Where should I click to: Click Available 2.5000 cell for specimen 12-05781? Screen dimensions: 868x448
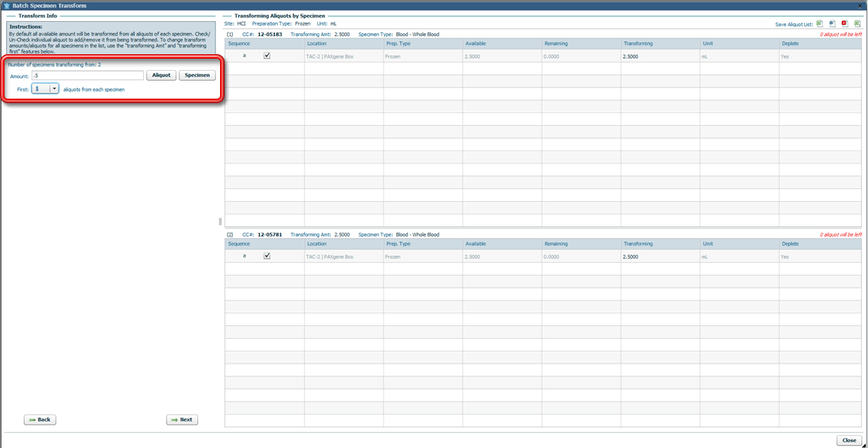click(x=502, y=257)
